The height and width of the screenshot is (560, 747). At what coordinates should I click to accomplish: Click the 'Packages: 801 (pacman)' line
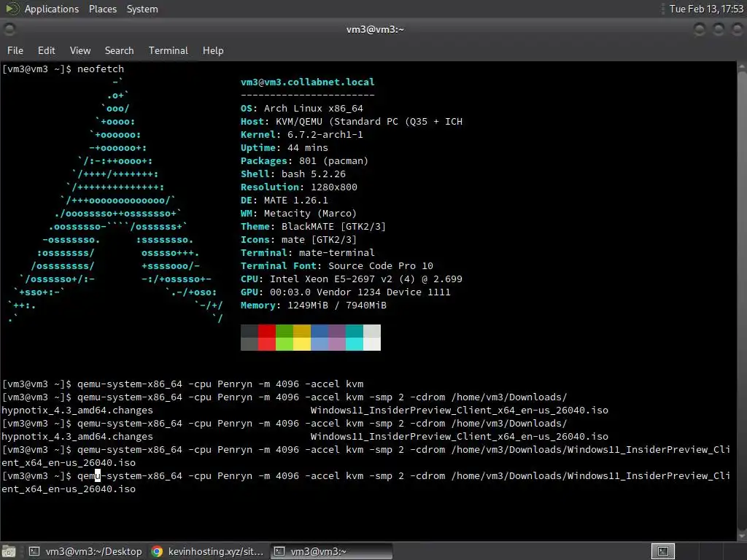[x=304, y=161]
